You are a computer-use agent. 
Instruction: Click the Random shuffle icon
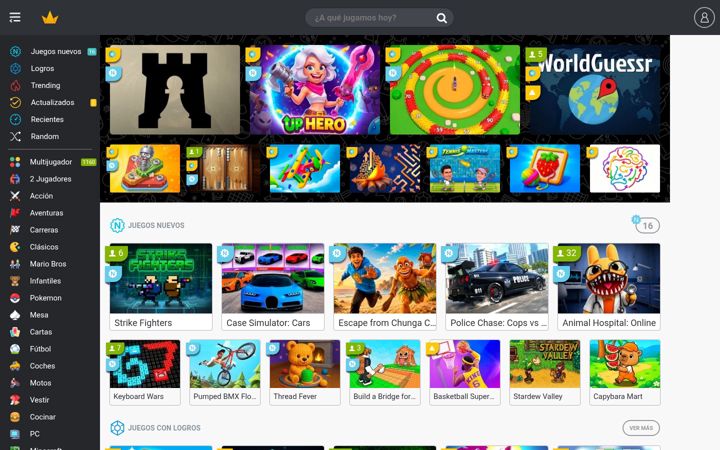click(16, 136)
